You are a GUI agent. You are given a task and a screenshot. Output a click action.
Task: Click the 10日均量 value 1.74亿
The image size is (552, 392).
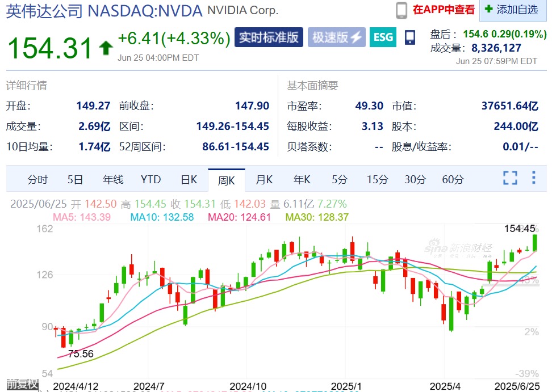[x=94, y=146]
